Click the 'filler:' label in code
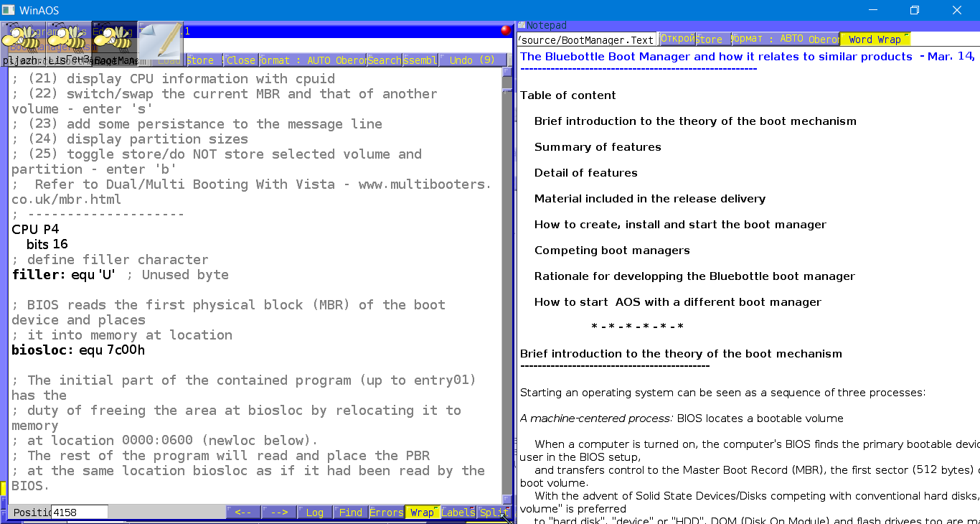The width and height of the screenshot is (980, 524). (x=39, y=275)
